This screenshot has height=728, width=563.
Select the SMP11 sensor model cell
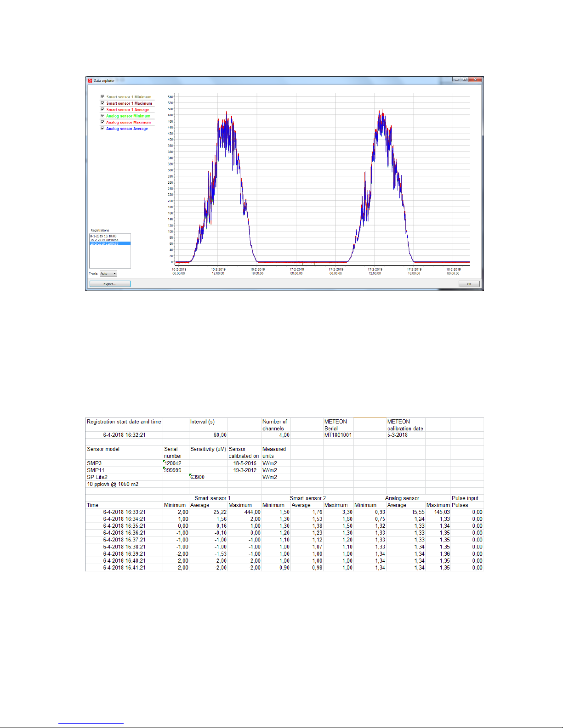[96, 470]
